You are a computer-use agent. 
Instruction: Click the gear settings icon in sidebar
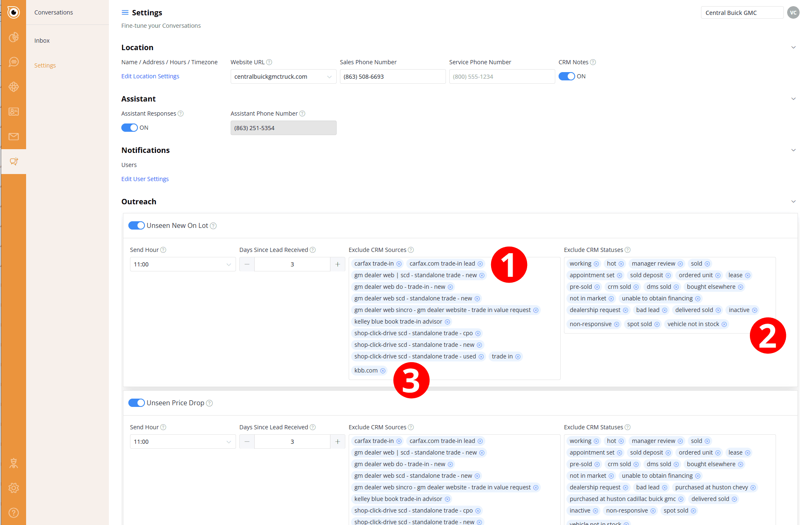[x=14, y=488]
